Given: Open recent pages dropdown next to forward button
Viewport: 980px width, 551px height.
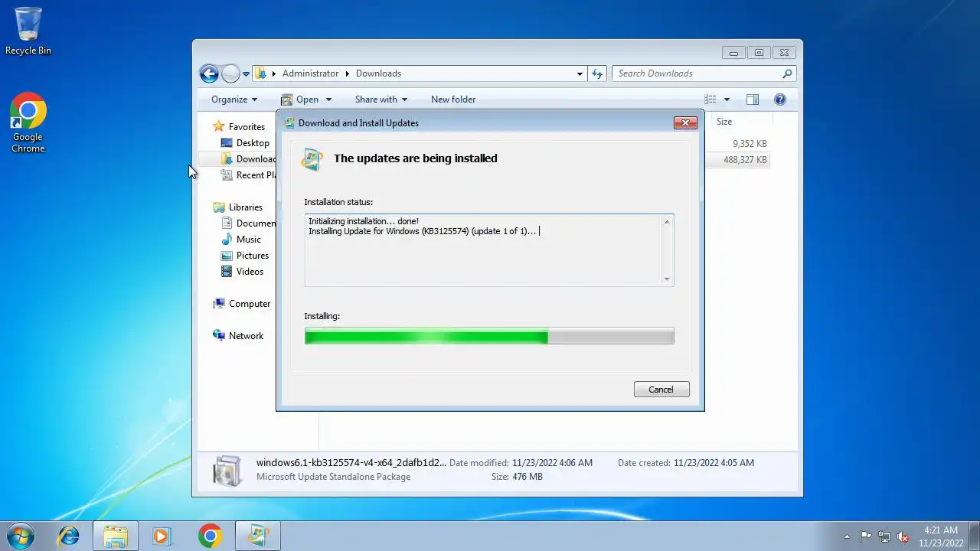Looking at the screenshot, I should coord(247,74).
